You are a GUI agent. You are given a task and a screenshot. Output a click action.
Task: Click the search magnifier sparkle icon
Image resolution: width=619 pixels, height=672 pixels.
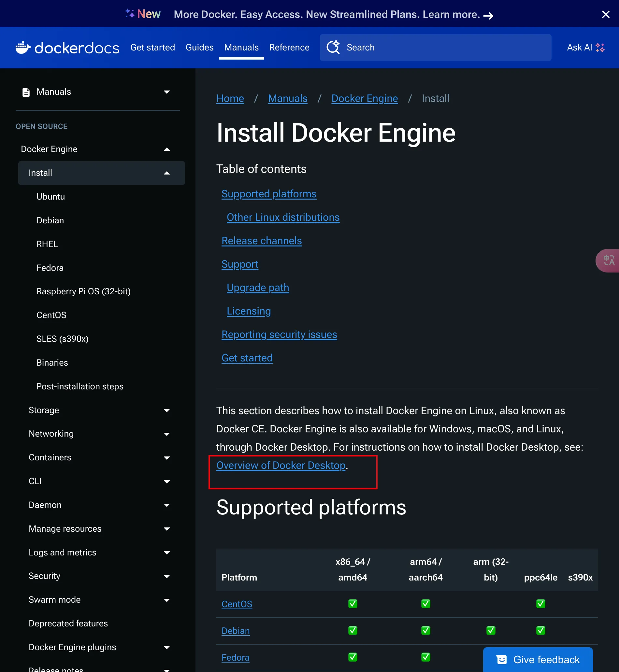333,47
